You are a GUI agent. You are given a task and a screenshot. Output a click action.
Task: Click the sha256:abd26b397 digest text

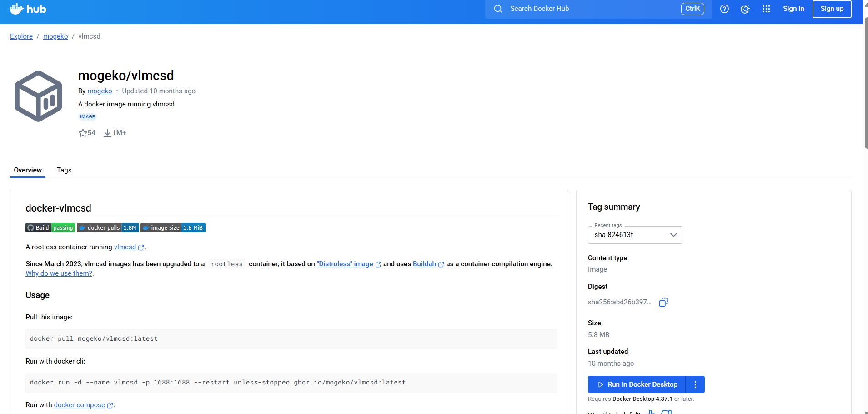[619, 302]
